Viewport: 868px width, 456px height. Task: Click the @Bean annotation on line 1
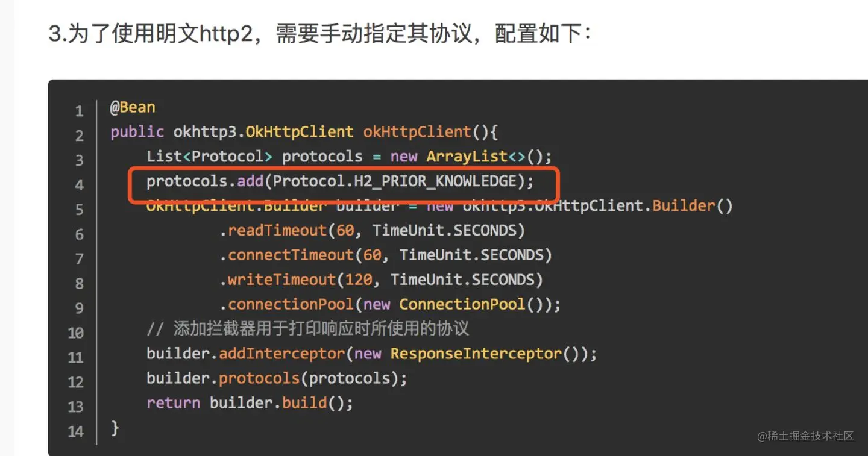133,107
